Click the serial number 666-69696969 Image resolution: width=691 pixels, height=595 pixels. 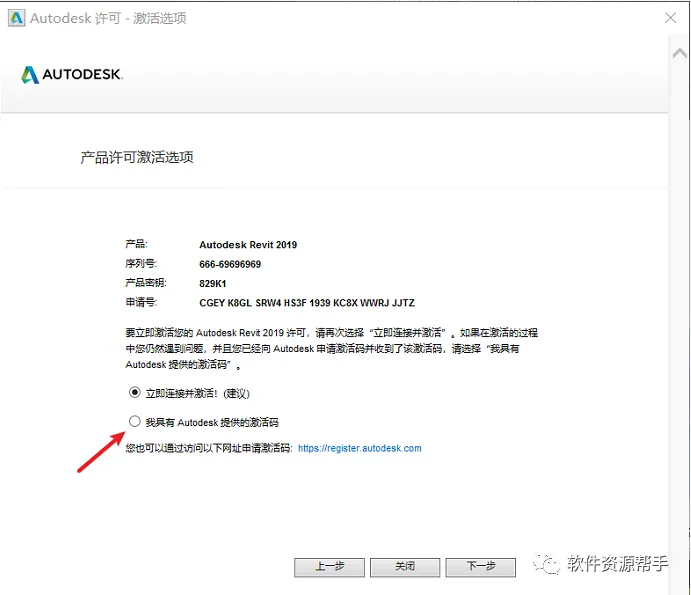point(230,264)
